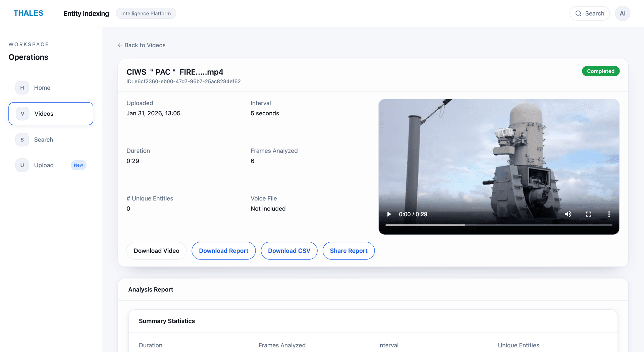Switch to Entity Indexing section
The image size is (644, 352).
click(x=86, y=13)
